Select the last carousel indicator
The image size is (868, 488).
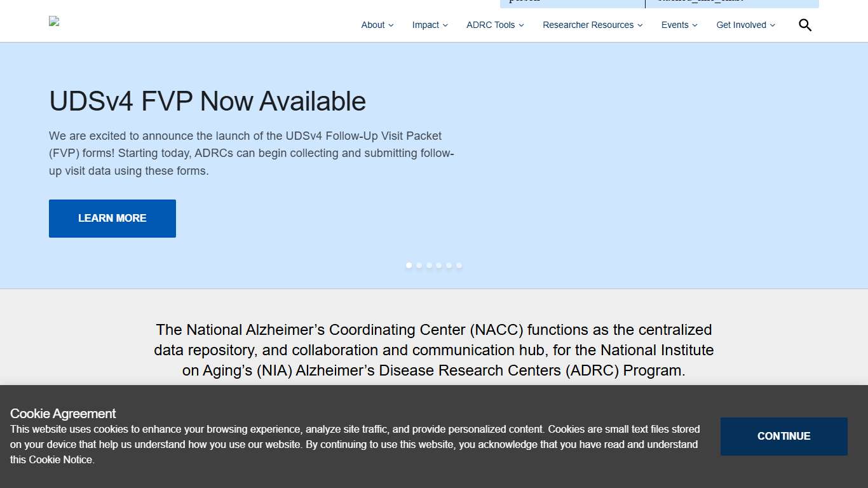459,266
